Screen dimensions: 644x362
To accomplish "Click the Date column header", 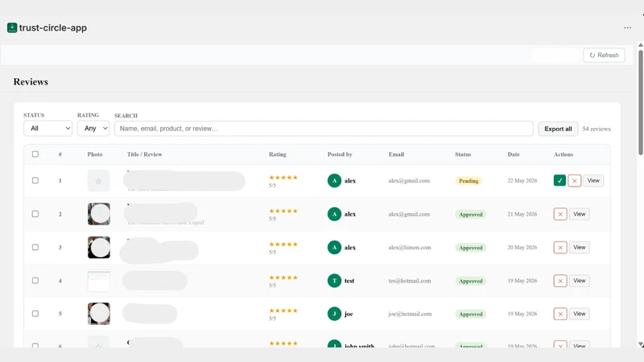I will coord(514,154).
